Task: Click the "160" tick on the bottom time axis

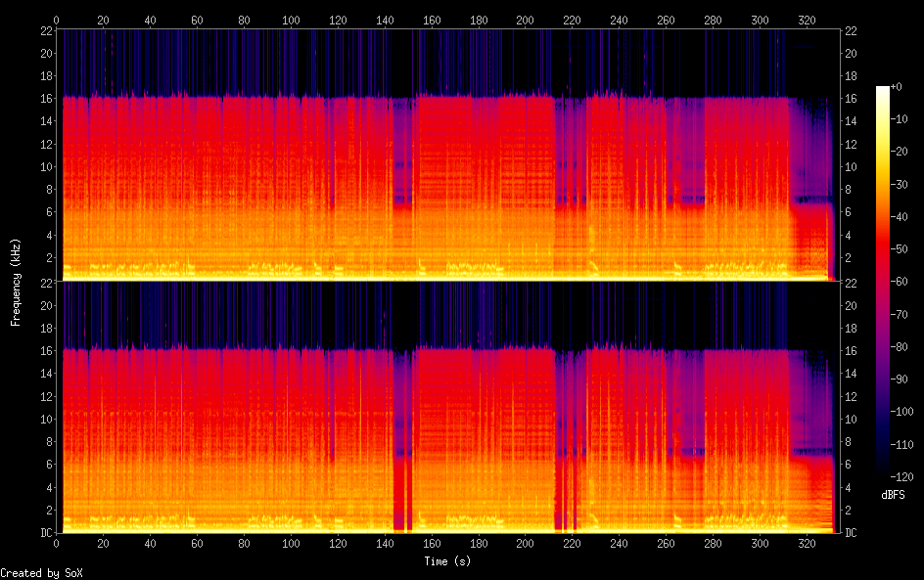Action: coord(432,544)
